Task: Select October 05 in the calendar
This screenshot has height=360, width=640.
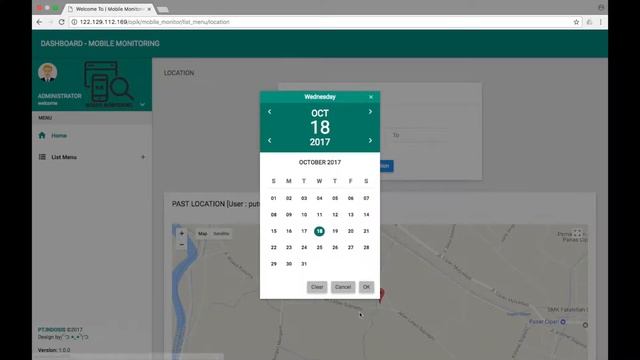Action: (335, 198)
